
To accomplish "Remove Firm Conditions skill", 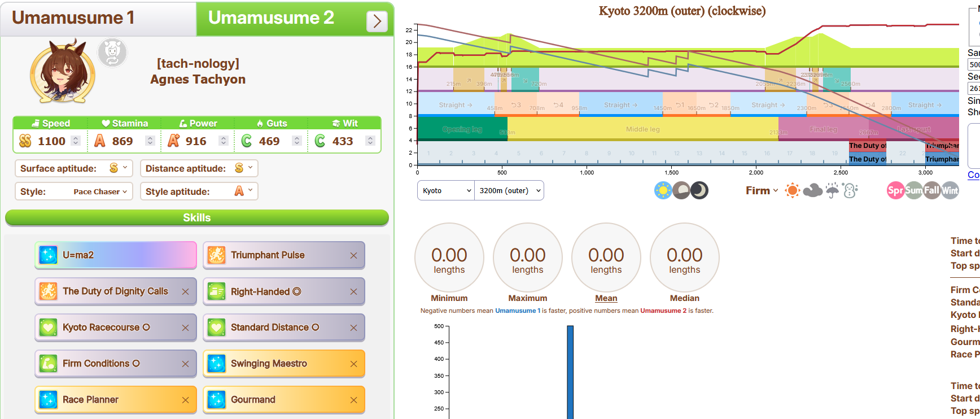I will [x=185, y=364].
